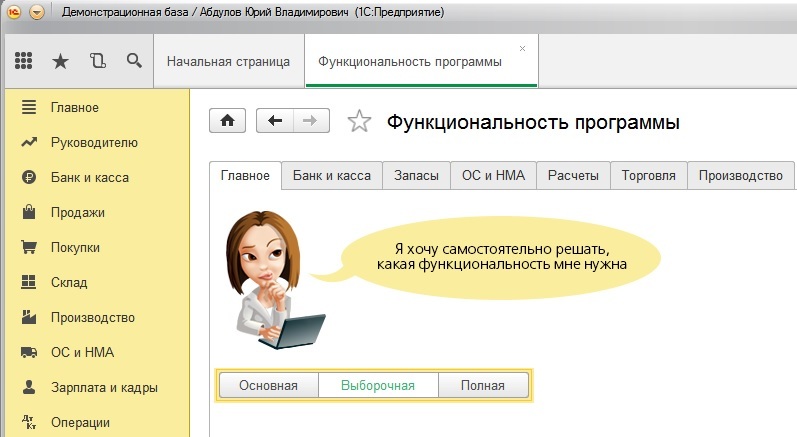Select Основная functionality mode
797x437 pixels.
coord(268,386)
